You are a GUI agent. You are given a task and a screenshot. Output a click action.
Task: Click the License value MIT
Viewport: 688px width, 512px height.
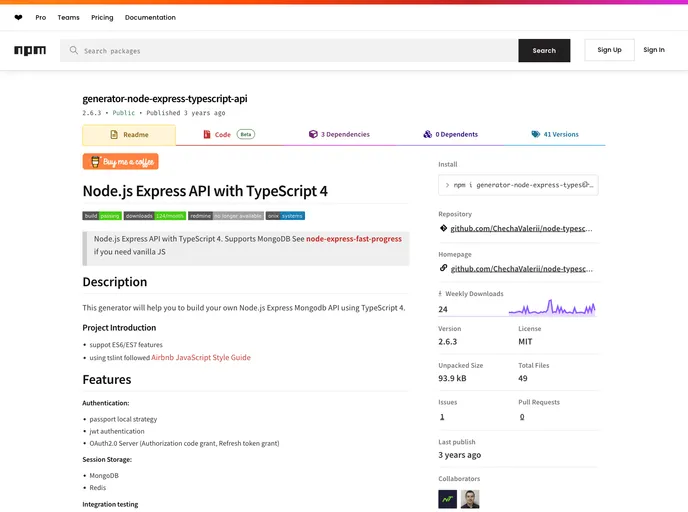525,342
